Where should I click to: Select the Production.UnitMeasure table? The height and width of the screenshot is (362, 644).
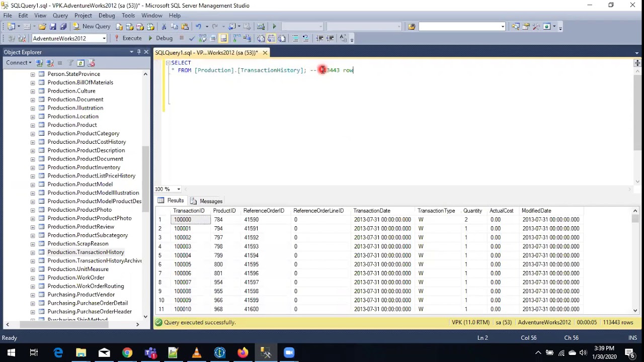tap(77, 269)
